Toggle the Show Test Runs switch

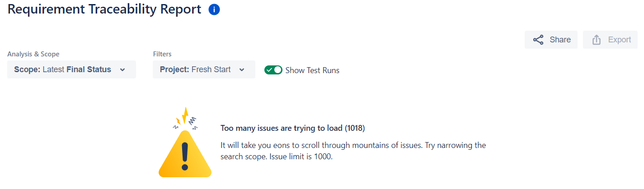click(273, 70)
